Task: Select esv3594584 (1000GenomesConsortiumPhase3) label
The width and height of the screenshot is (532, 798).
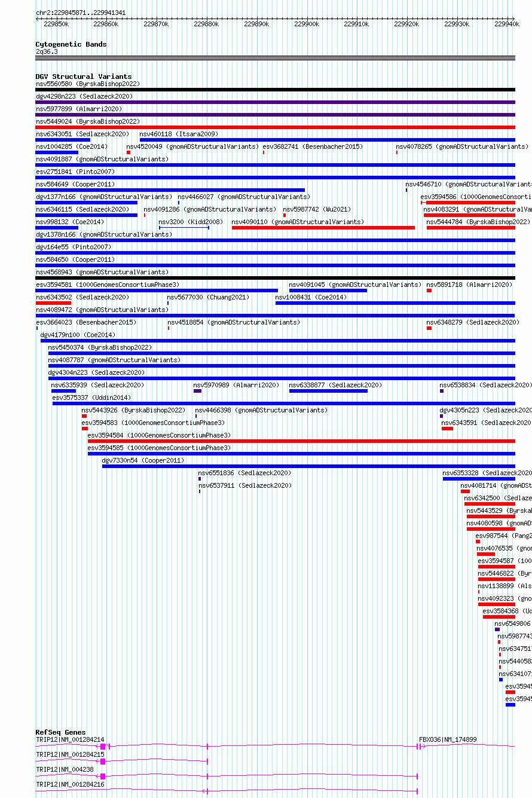Action: coord(159,435)
